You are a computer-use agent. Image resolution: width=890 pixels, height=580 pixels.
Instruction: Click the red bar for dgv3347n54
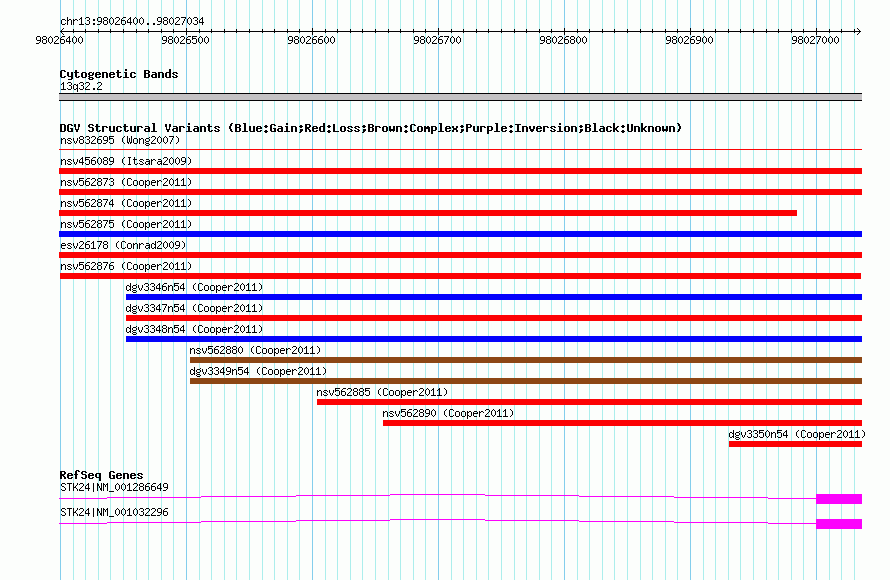494,318
